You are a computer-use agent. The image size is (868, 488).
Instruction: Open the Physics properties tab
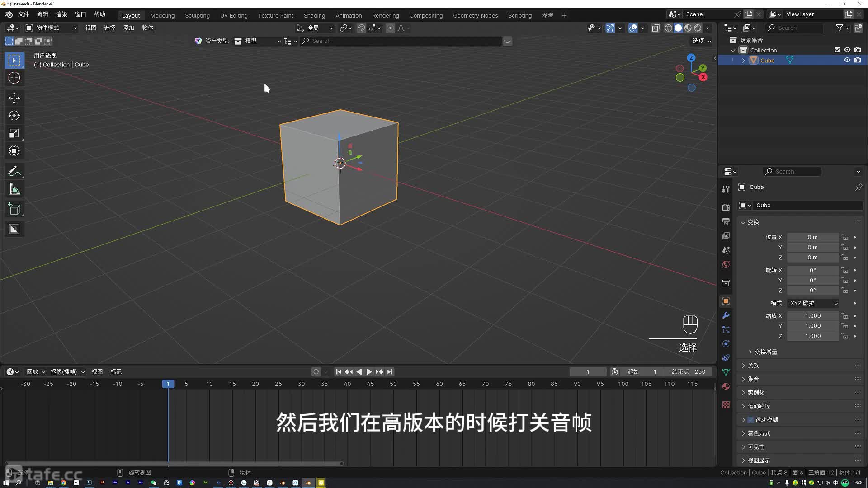point(726,343)
